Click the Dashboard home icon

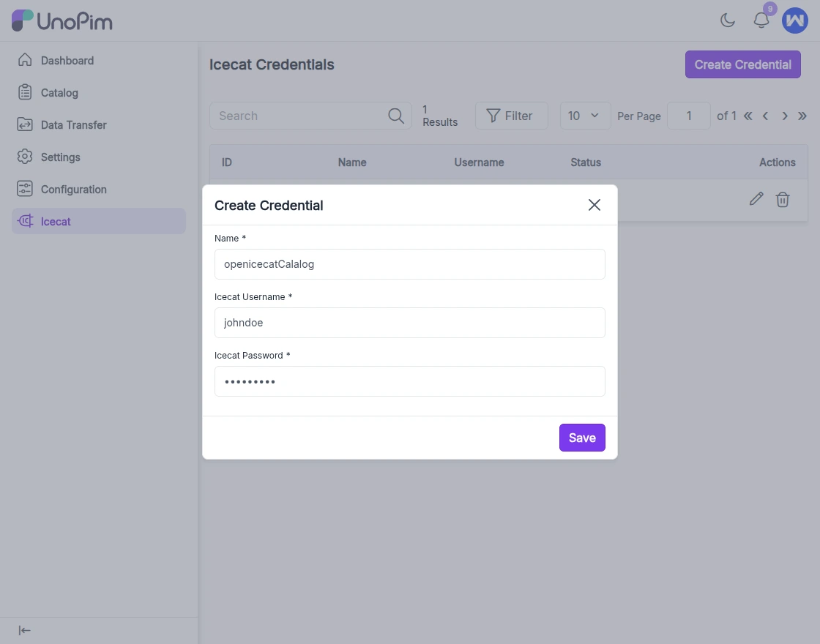25,60
